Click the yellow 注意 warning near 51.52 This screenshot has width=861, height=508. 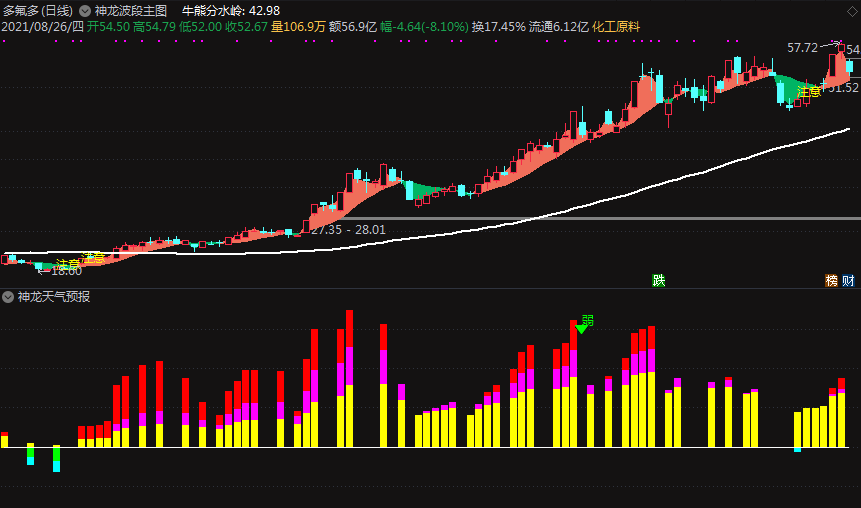point(809,91)
